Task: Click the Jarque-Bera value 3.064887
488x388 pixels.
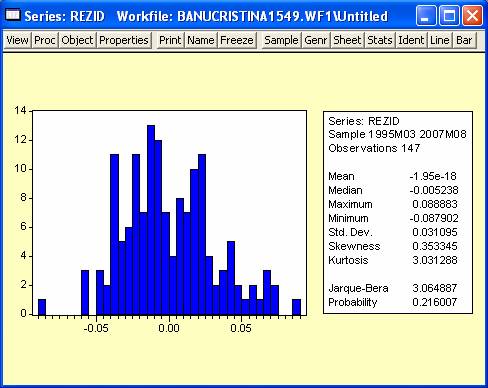Action: (x=435, y=288)
